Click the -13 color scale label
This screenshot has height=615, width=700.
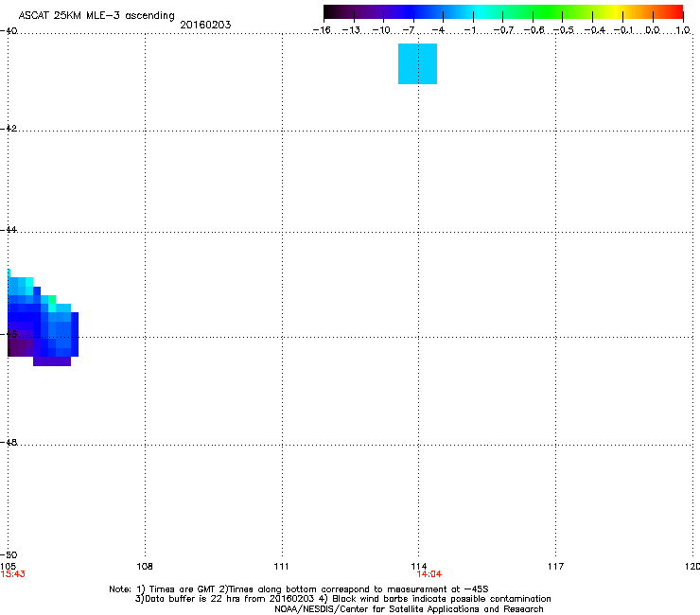click(x=351, y=30)
